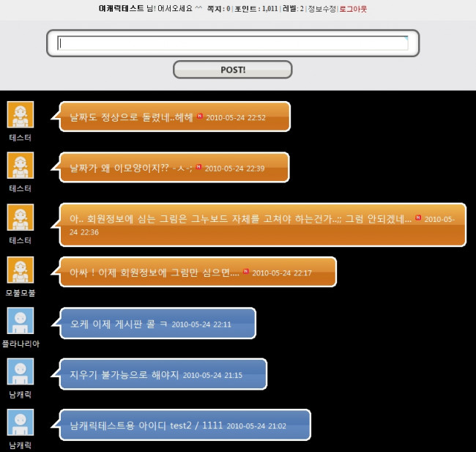Click timestamp 2010-05-24 21:15
476x452 pixels.
pyautogui.click(x=212, y=375)
